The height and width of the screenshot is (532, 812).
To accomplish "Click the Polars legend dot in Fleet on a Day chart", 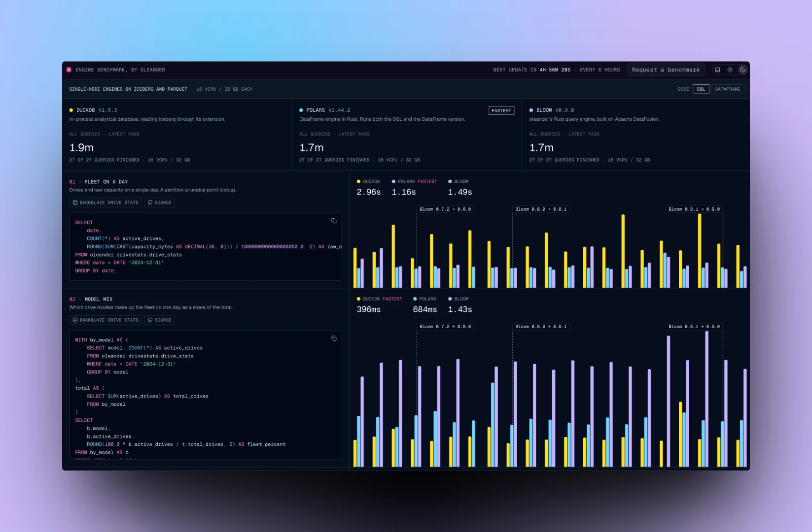I will [x=393, y=182].
